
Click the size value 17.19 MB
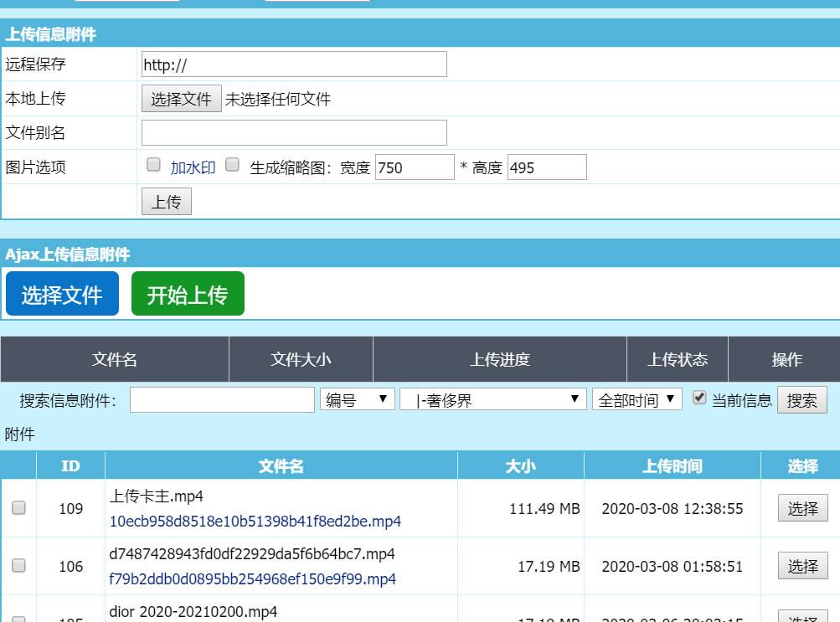(x=549, y=567)
